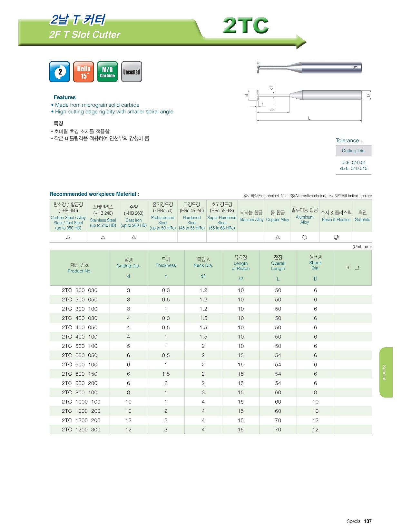The image size is (411, 532).
Task: Click the green M/G Carbide badge
Action: pyautogui.click(x=107, y=72)
